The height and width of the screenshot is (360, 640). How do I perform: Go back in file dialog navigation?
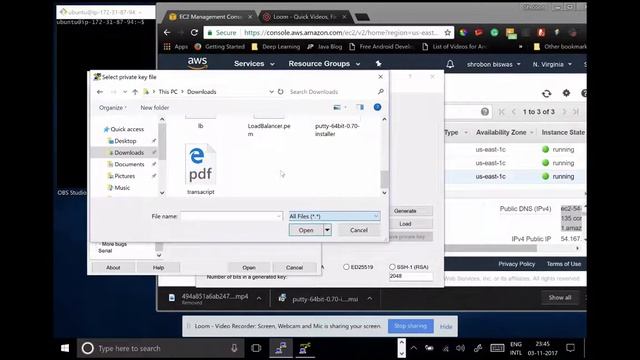tap(100, 92)
